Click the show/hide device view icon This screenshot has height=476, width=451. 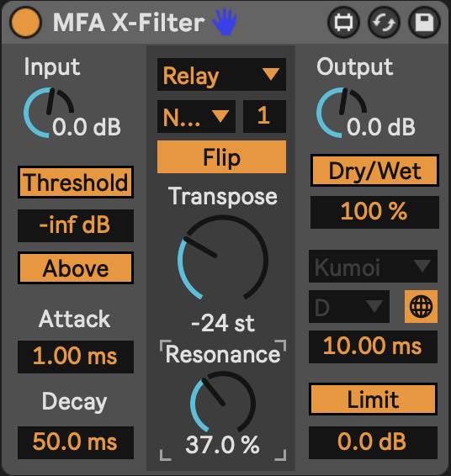point(344,23)
